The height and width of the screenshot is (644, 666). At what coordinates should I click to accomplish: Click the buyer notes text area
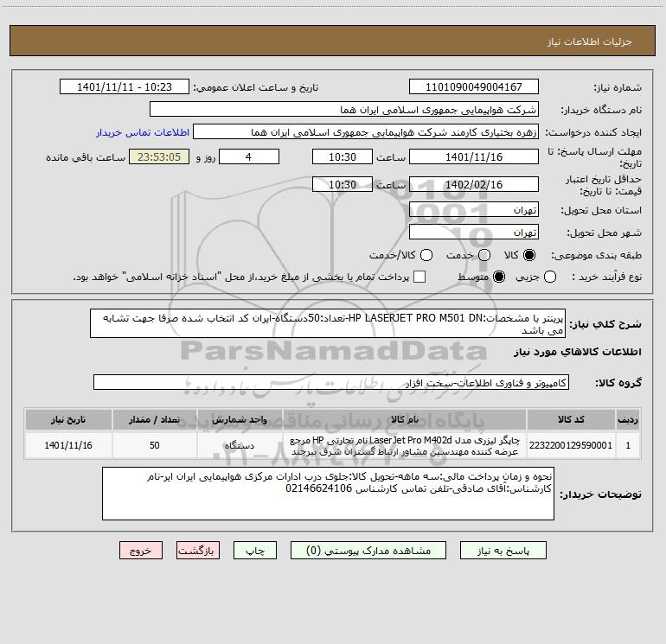point(328,494)
